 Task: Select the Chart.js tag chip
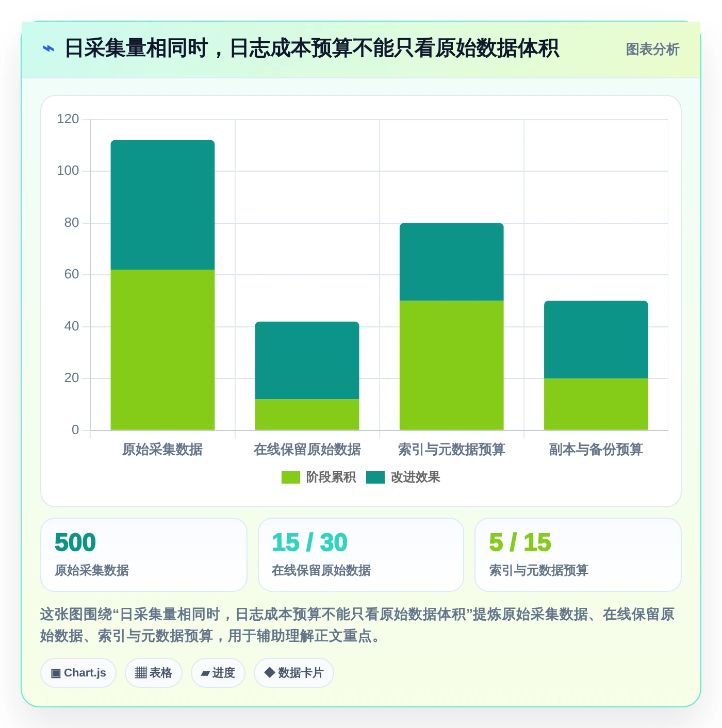78,673
